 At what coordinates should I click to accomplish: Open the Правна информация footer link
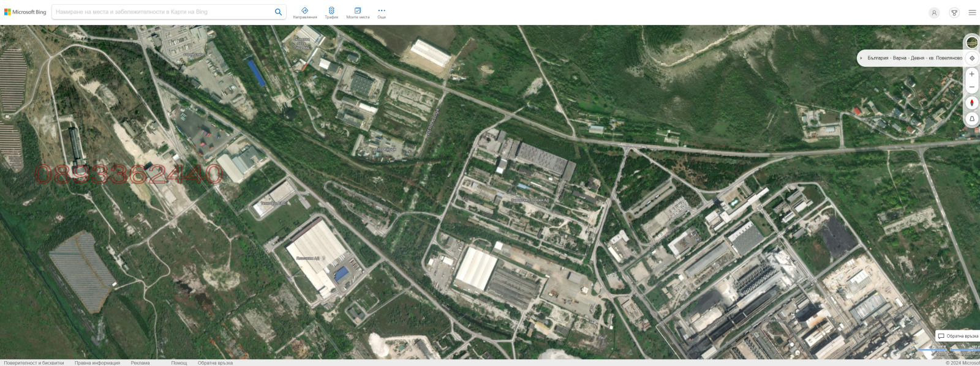[x=97, y=363]
